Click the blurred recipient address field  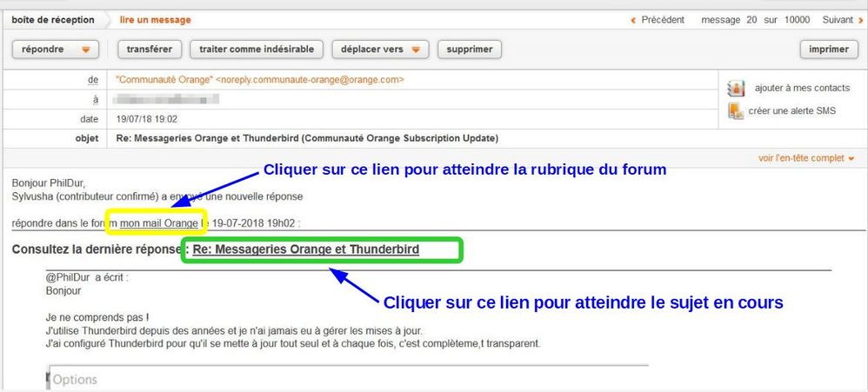[x=165, y=99]
